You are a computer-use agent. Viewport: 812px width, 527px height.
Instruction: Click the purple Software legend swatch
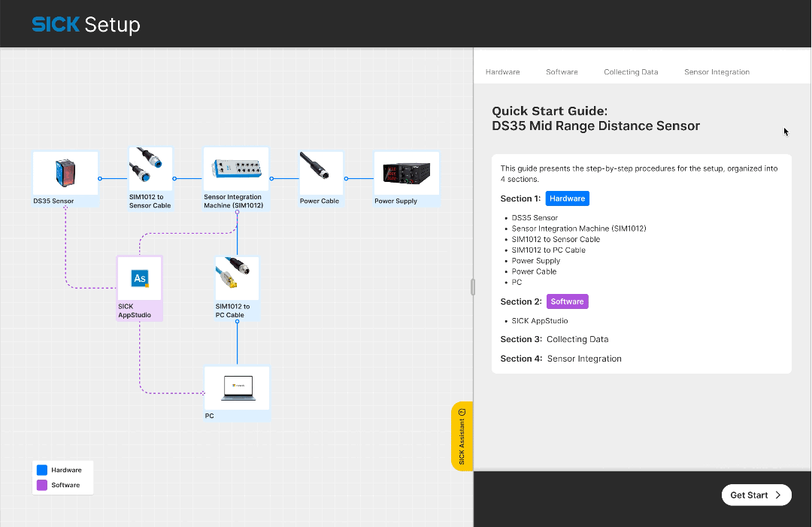point(42,485)
